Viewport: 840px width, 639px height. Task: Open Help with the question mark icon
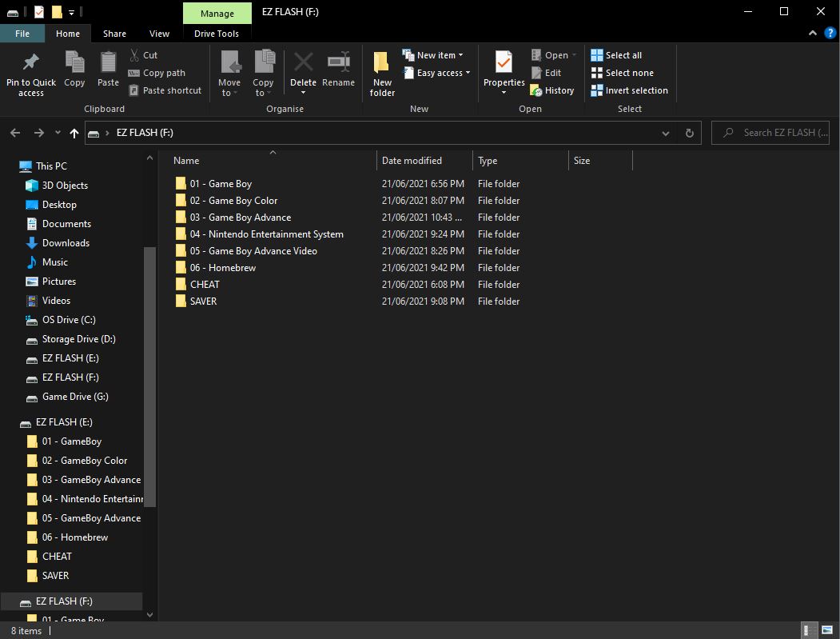(830, 34)
